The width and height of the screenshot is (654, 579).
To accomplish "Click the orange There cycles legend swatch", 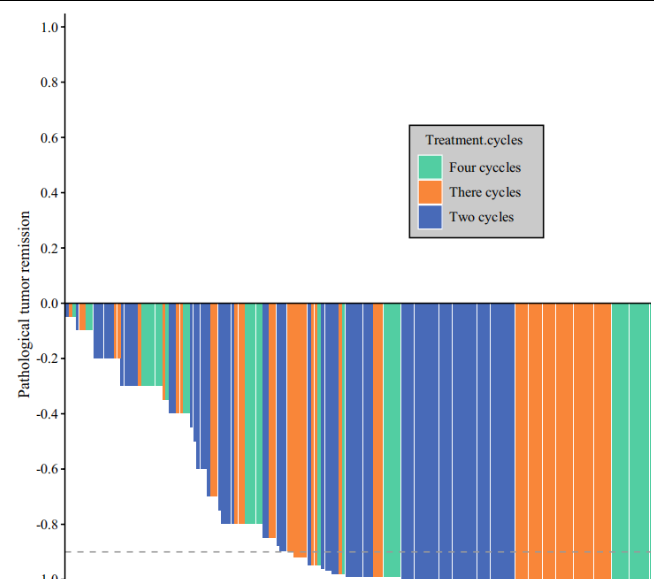I will click(x=430, y=192).
